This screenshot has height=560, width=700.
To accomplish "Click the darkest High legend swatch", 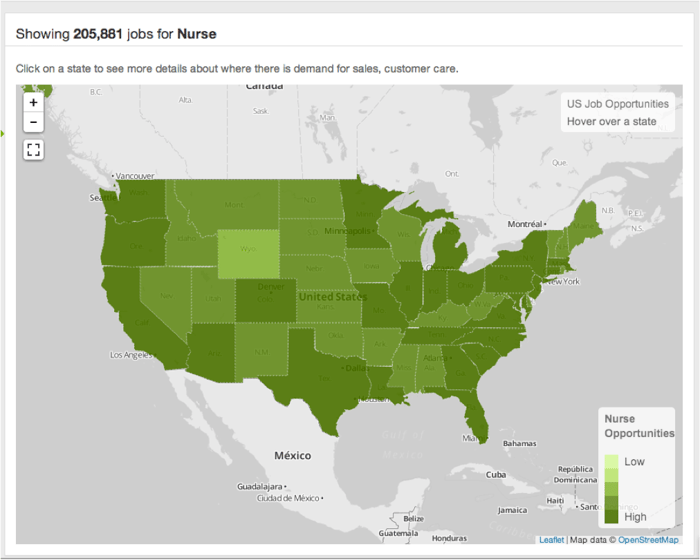I will pos(611,516).
